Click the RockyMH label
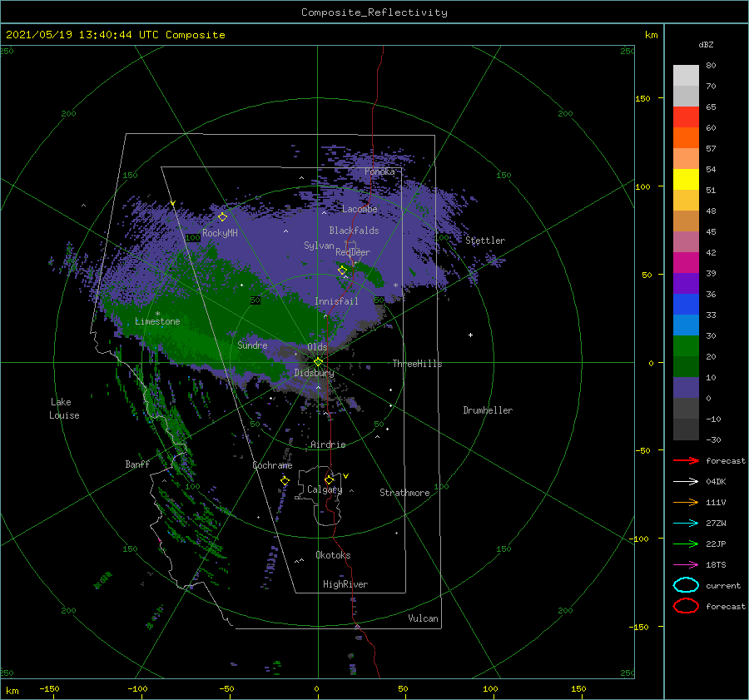This screenshot has height=700, width=749. (220, 233)
